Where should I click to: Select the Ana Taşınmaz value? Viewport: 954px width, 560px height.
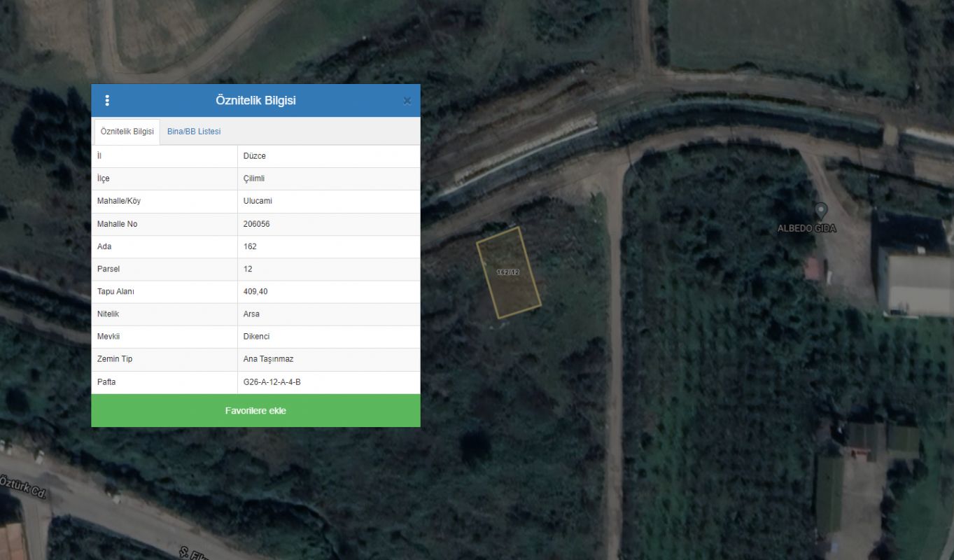click(x=268, y=359)
